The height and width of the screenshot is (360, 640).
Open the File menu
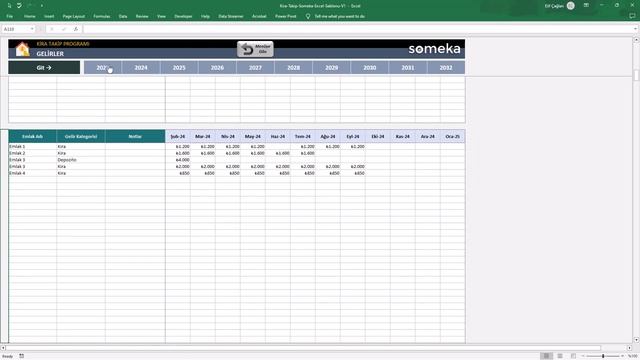pyautogui.click(x=9, y=16)
